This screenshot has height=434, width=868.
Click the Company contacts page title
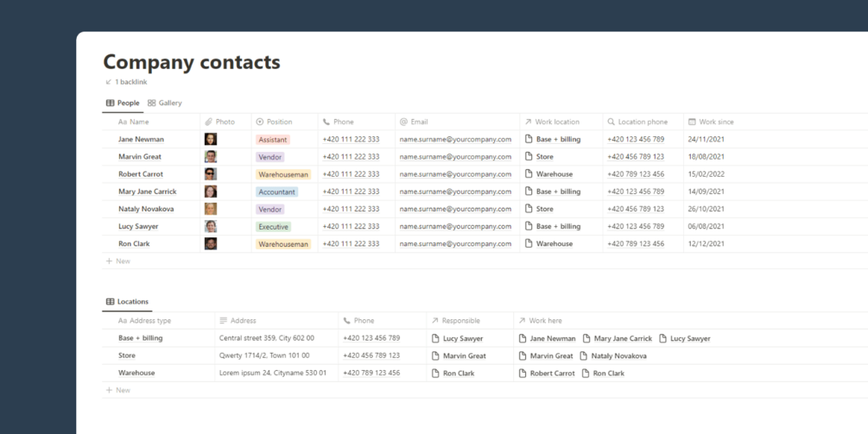point(192,62)
